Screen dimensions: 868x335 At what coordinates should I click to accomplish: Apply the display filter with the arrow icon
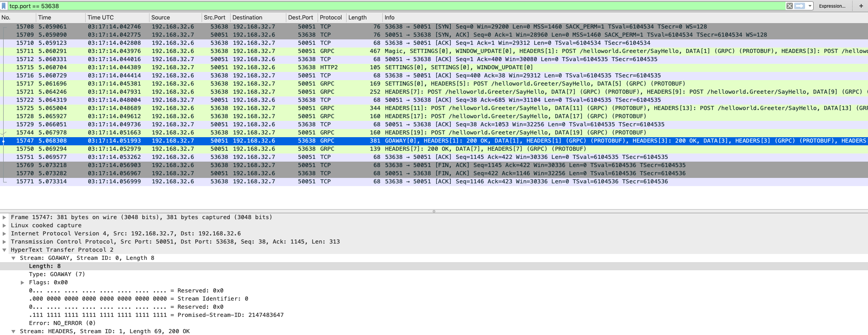point(800,6)
